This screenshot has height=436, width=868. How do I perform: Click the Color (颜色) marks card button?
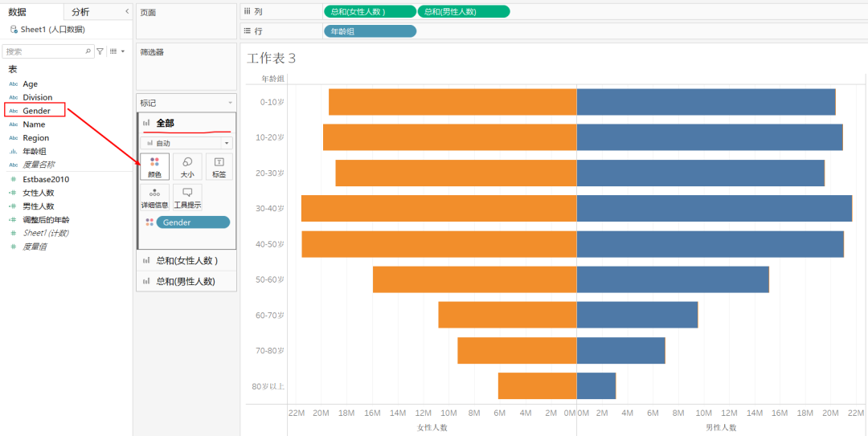coord(154,166)
